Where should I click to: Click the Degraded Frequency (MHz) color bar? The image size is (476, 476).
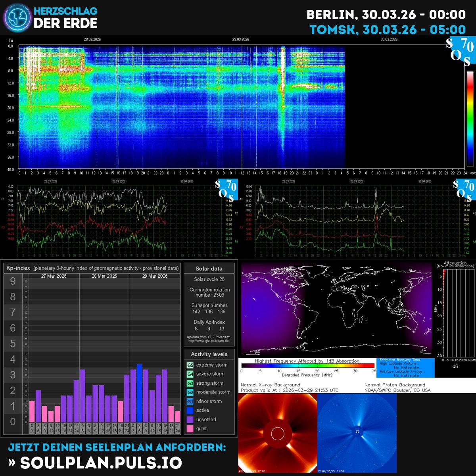(x=308, y=366)
